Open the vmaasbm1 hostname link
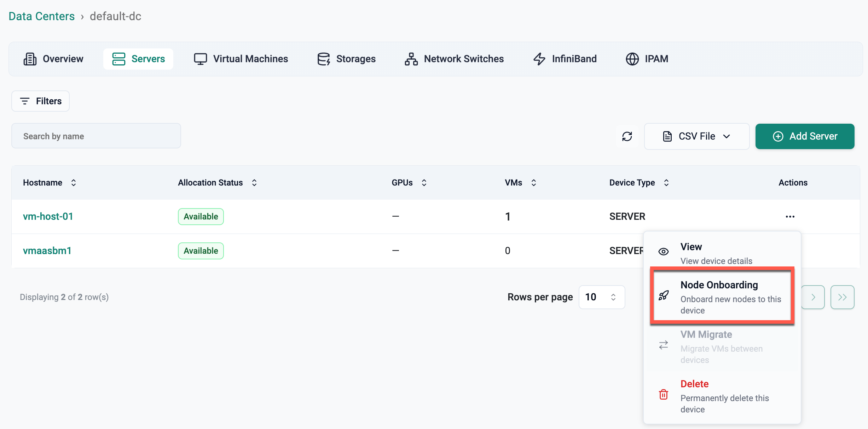 click(47, 251)
